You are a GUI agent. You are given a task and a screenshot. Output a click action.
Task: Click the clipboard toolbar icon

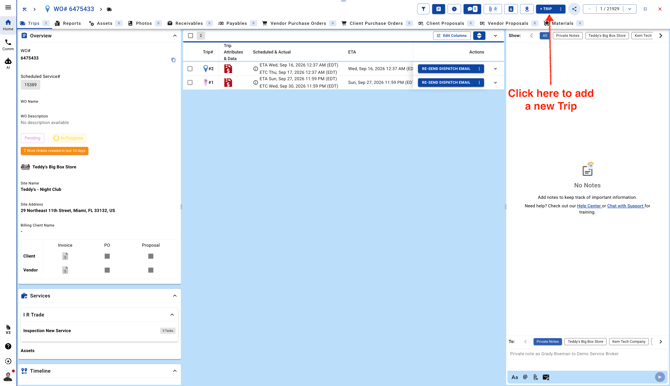tap(438, 9)
